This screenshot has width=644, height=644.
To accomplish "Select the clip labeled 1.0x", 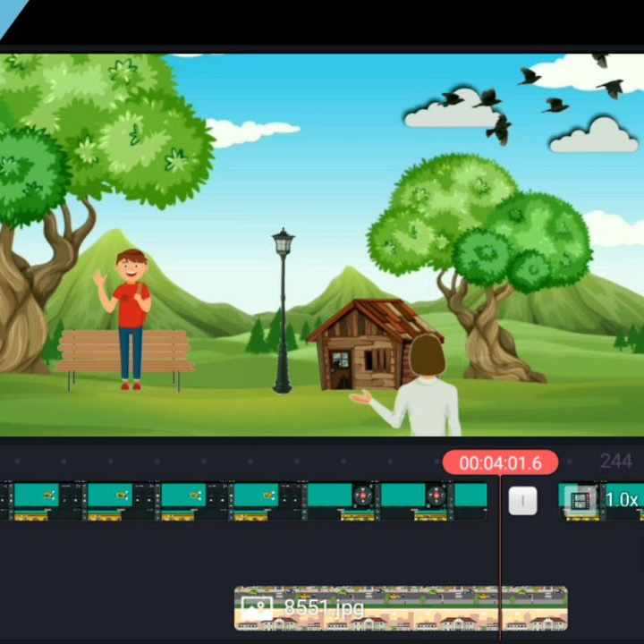I will pyautogui.click(x=601, y=502).
